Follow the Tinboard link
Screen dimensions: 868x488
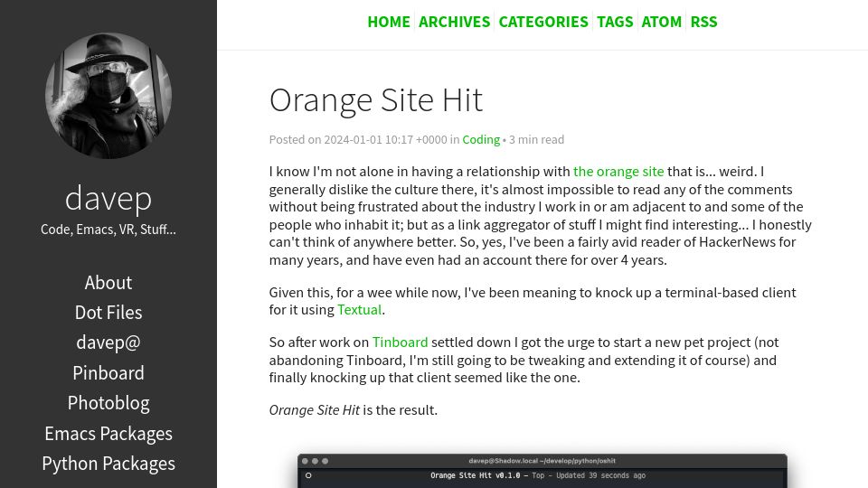[x=400, y=343]
